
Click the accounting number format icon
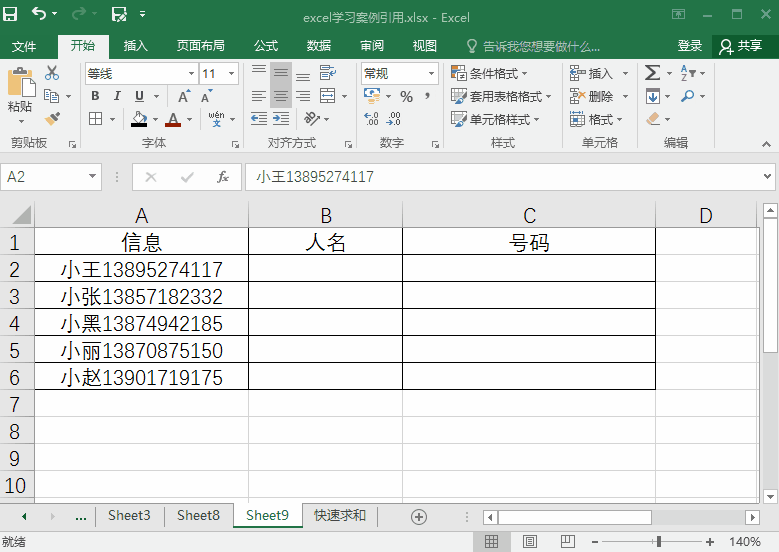pyautogui.click(x=372, y=96)
